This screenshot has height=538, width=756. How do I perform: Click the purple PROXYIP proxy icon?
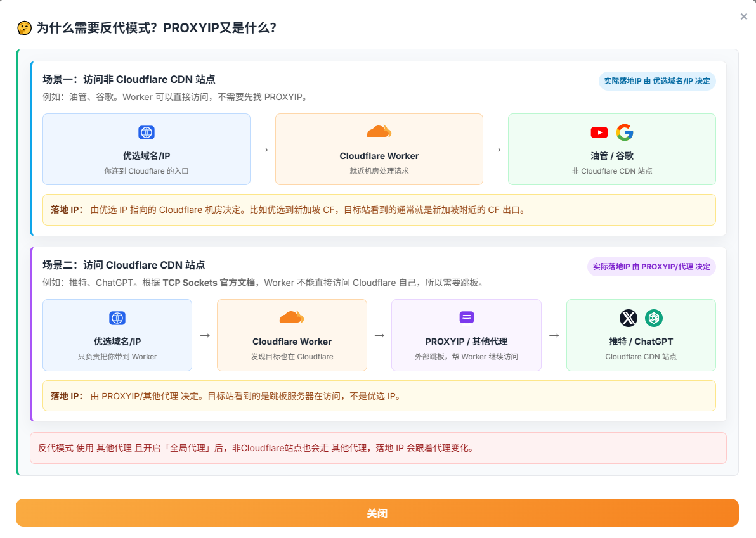[466, 317]
